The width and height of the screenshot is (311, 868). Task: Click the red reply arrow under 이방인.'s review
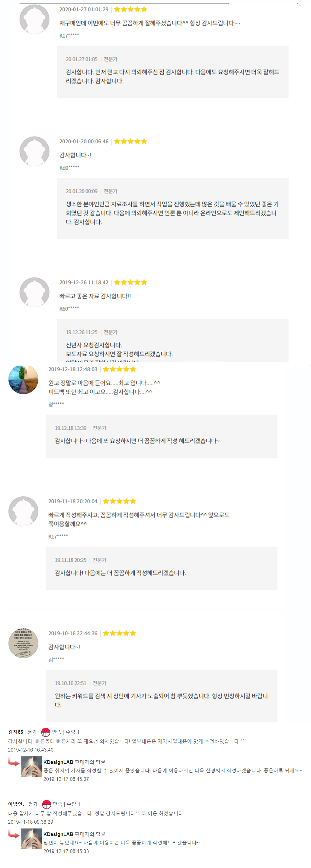click(14, 834)
